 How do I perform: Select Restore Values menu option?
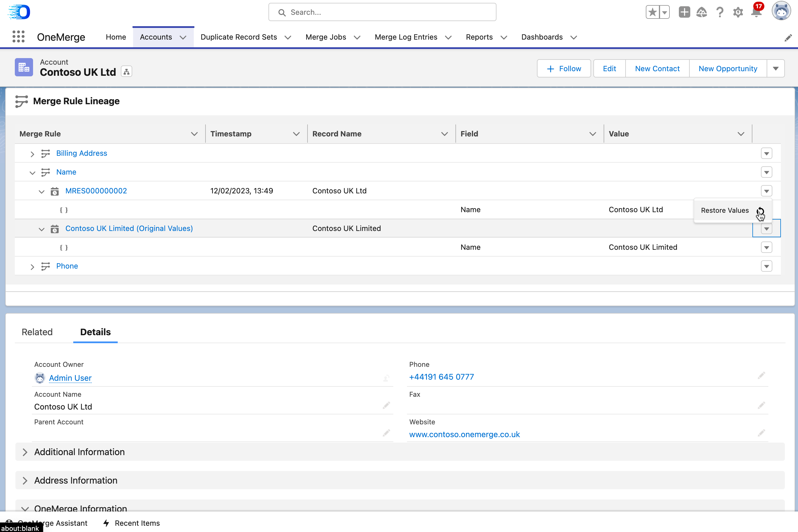pyautogui.click(x=725, y=210)
